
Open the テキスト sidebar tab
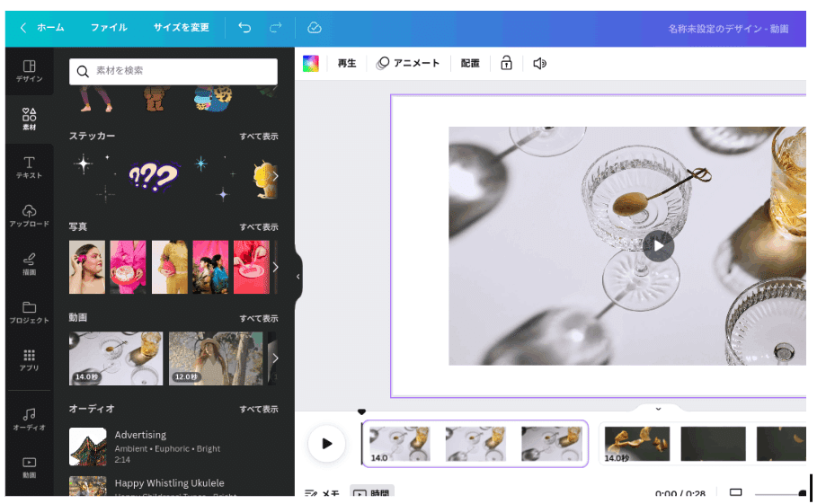pyautogui.click(x=30, y=168)
